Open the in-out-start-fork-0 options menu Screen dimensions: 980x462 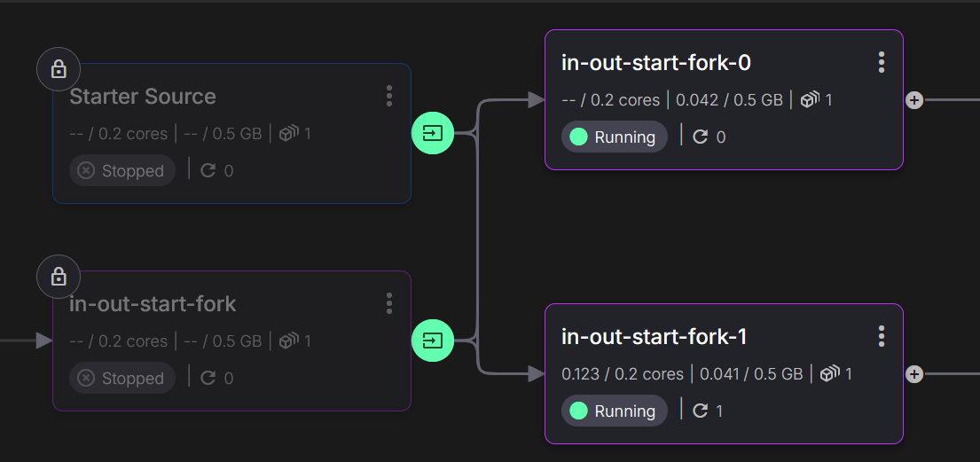(881, 62)
